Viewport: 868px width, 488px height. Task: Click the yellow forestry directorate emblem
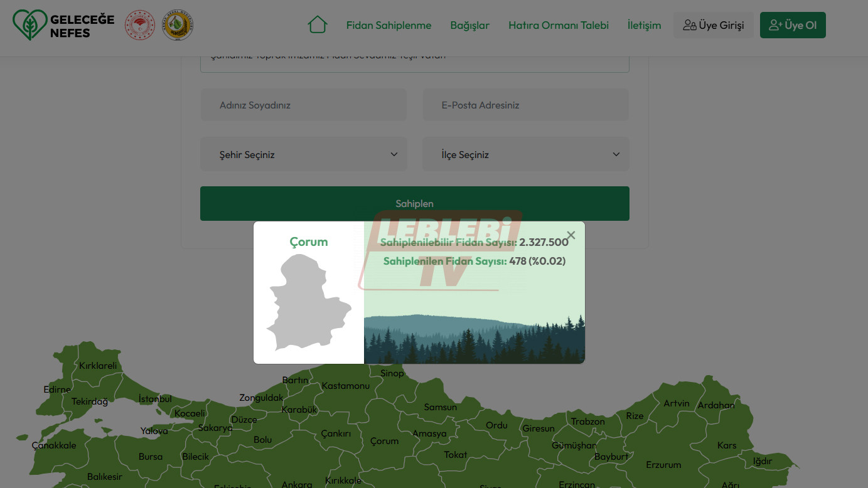coord(178,25)
